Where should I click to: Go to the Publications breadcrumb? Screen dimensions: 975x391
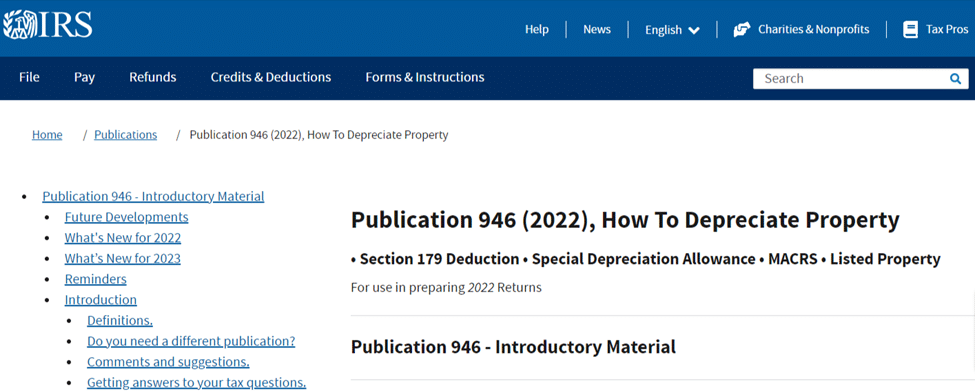(x=126, y=134)
